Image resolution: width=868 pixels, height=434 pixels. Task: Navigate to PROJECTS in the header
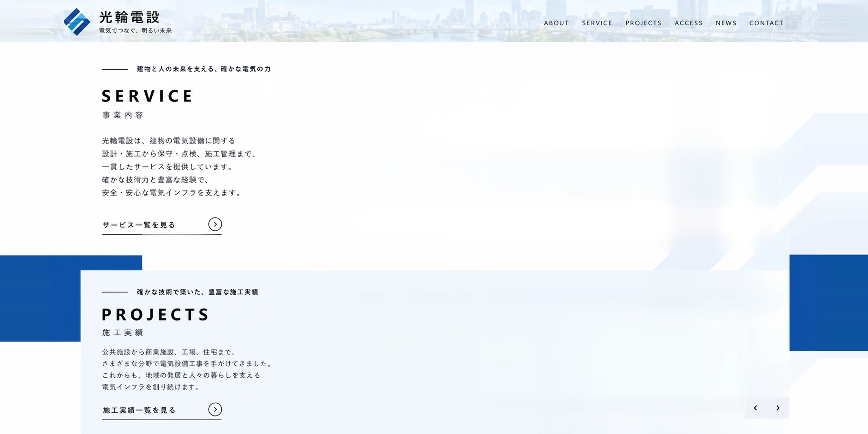(643, 23)
